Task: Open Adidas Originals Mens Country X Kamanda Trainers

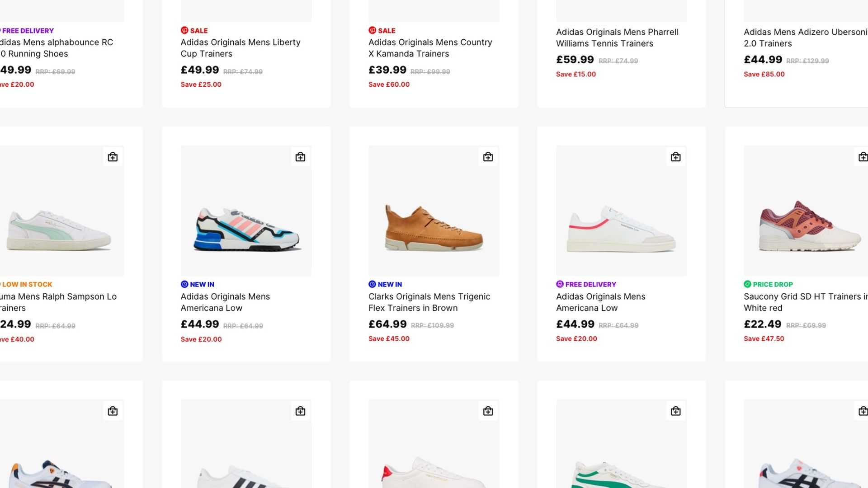Action: tap(430, 48)
